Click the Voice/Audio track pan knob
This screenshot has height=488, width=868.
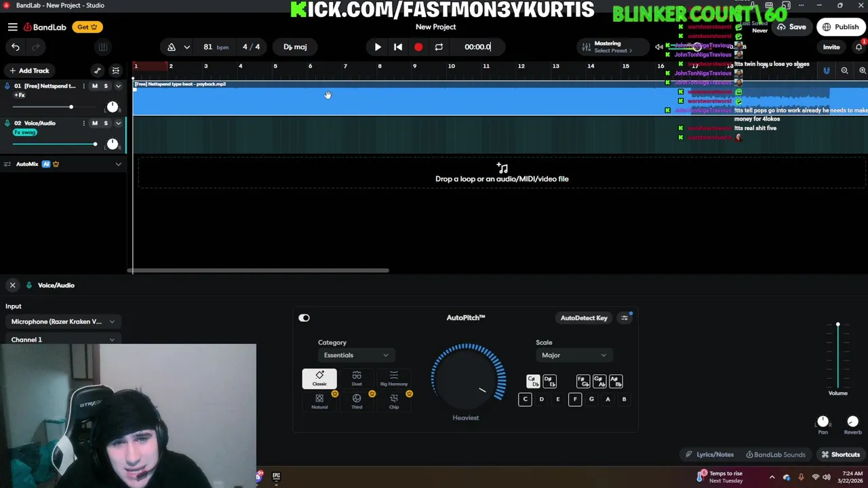click(113, 144)
